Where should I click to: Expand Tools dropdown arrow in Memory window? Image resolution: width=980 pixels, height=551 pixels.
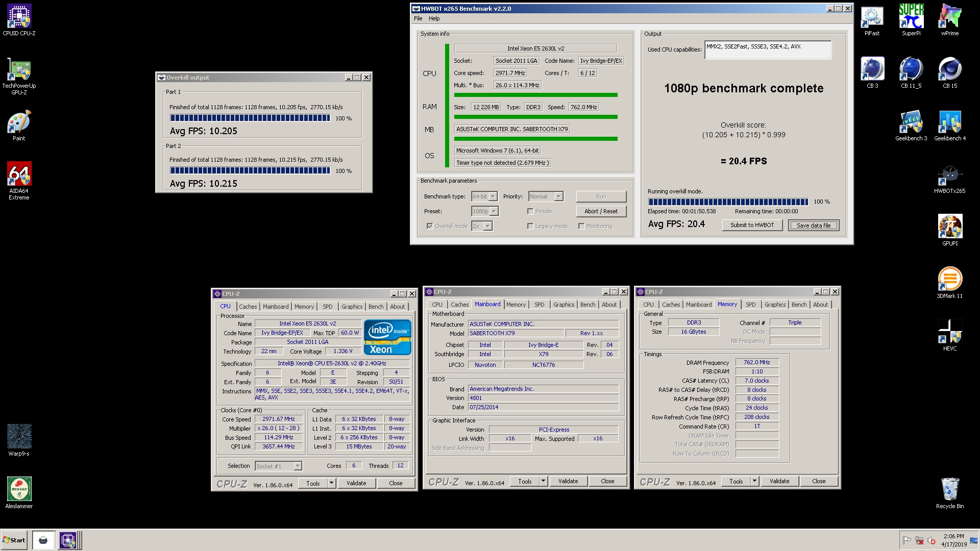(x=754, y=481)
